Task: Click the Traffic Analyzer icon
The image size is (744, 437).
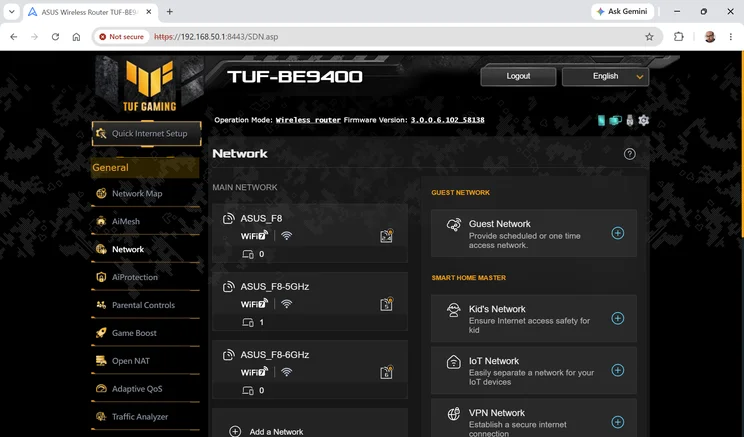Action: (101, 417)
